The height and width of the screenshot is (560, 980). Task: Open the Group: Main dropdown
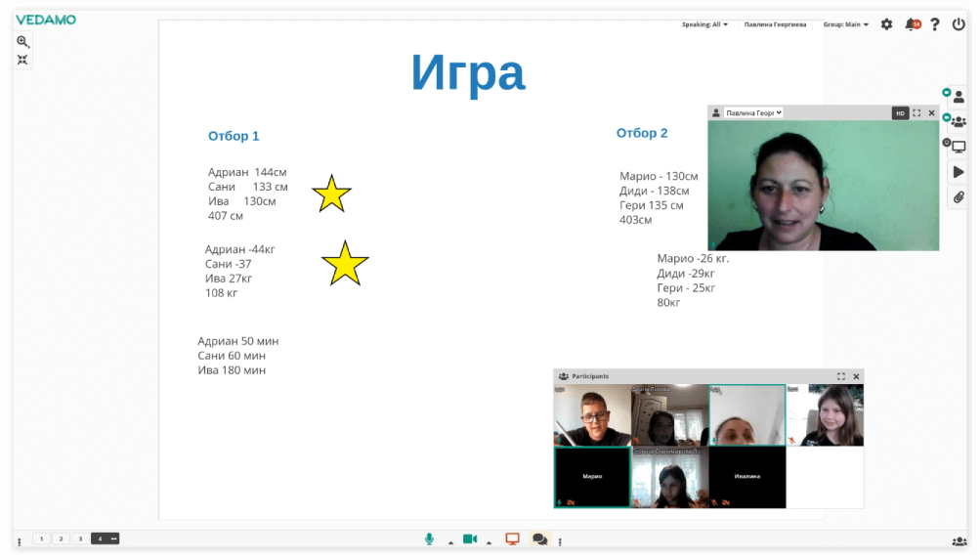pos(845,24)
